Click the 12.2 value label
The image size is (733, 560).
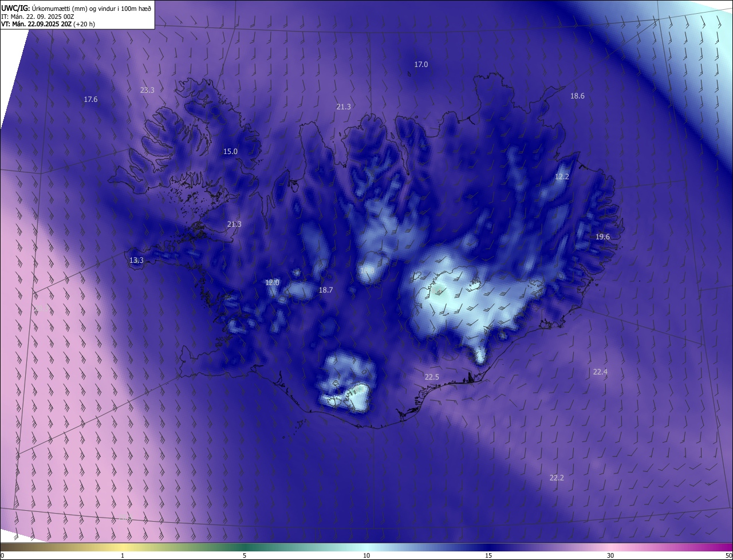point(562,177)
